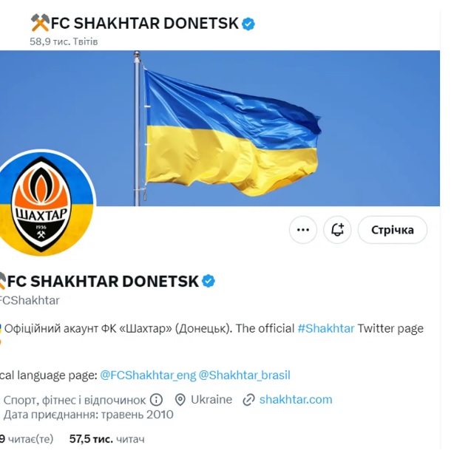Click the Дата приєднання травень 2010 text

89,415
